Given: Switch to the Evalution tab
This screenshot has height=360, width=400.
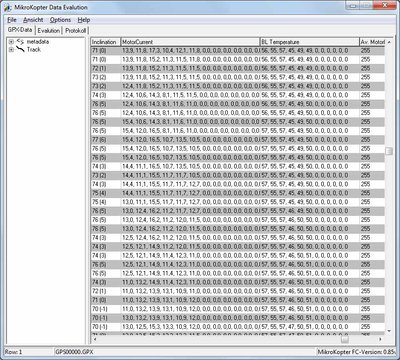Looking at the screenshot, I should tap(49, 31).
